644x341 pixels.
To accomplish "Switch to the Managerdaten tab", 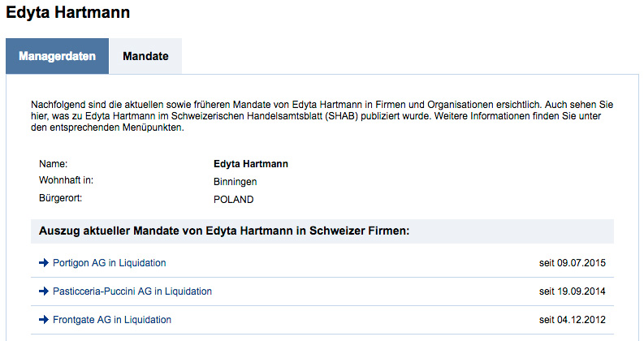I will [58, 57].
